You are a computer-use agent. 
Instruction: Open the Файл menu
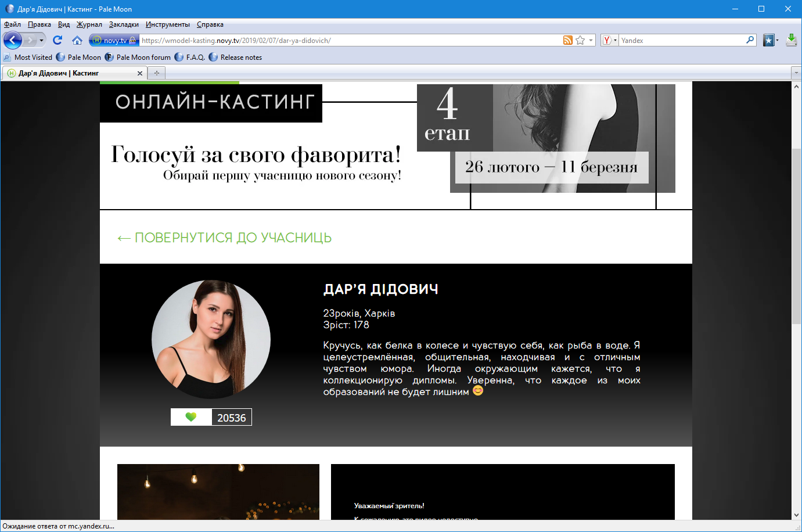point(12,24)
